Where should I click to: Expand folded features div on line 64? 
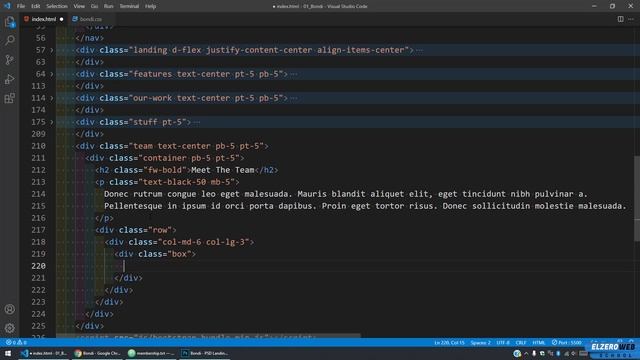pyautogui.click(x=52, y=74)
